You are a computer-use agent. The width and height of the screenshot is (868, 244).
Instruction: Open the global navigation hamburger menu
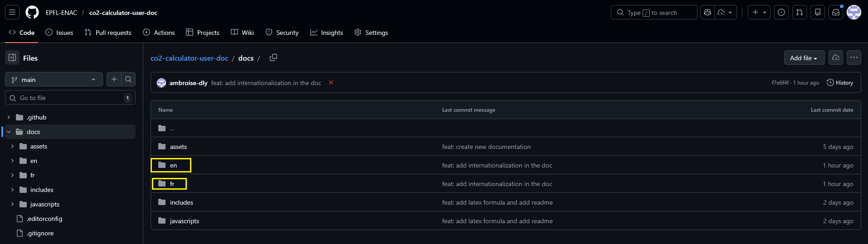click(12, 13)
